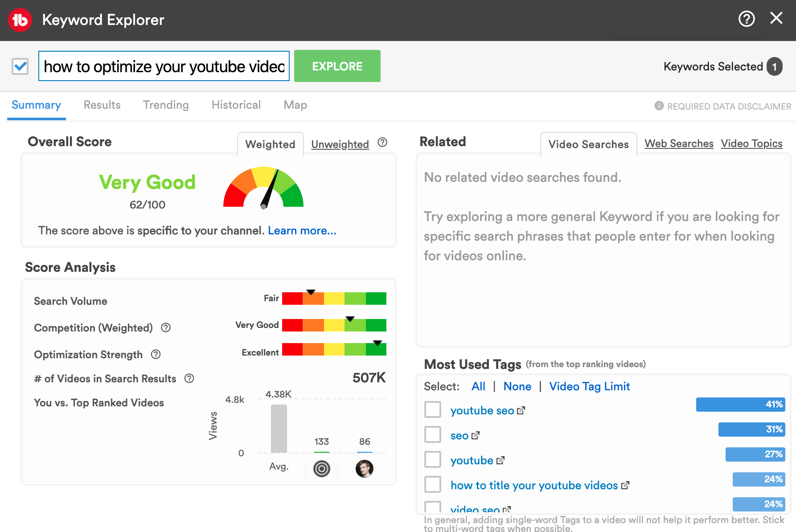Tick the checkbox for the seo tag
Screen dimensions: 796x532
click(x=432, y=434)
